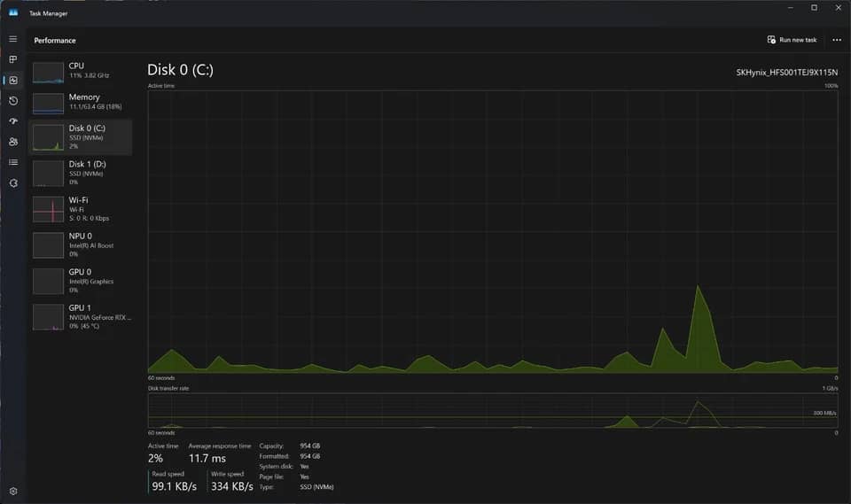851x504 pixels.
Task: Open the Details page icon
Action: [13, 162]
